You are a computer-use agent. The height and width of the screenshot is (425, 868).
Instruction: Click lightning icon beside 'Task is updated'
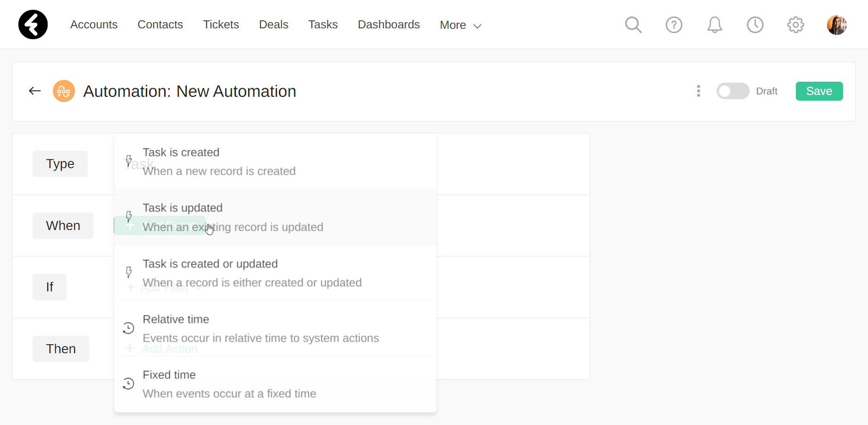(128, 217)
